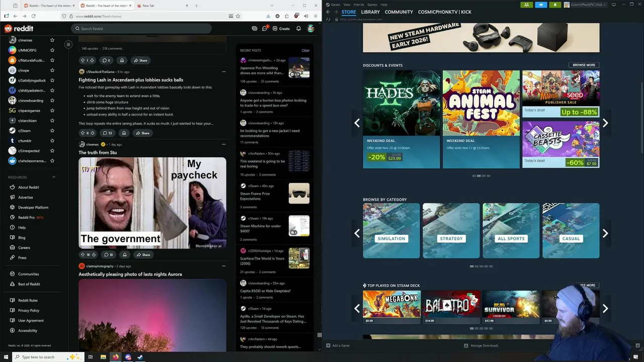The width and height of the screenshot is (644, 362).
Task: Go back in Steam navigation
Action: pyautogui.click(x=328, y=12)
